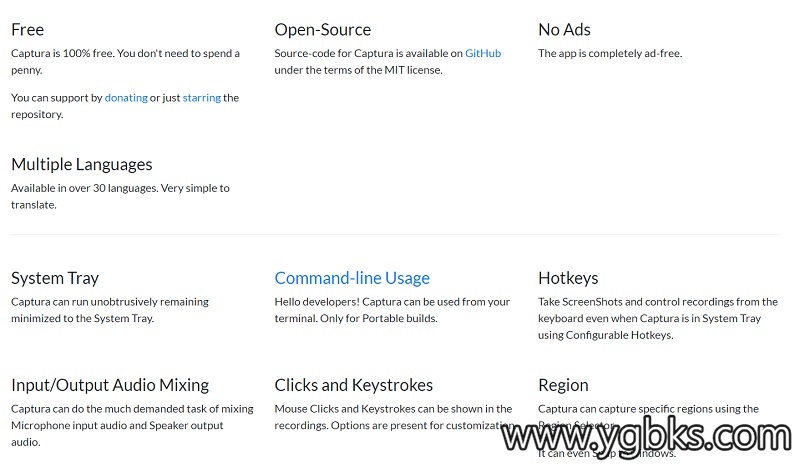Image resolution: width=800 pixels, height=473 pixels.
Task: Click text 'Microphone input audio and Speaker output'
Action: (x=117, y=426)
